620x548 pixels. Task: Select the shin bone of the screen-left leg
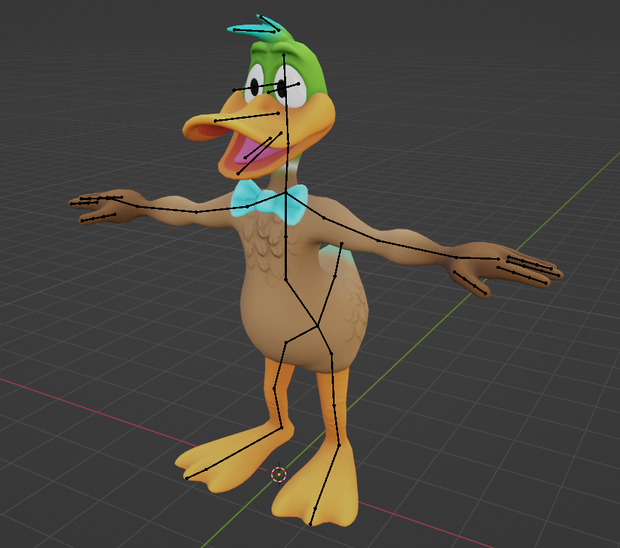278,408
